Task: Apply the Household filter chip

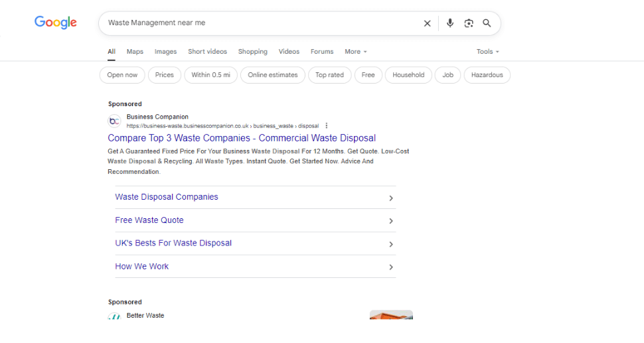Action: [408, 75]
